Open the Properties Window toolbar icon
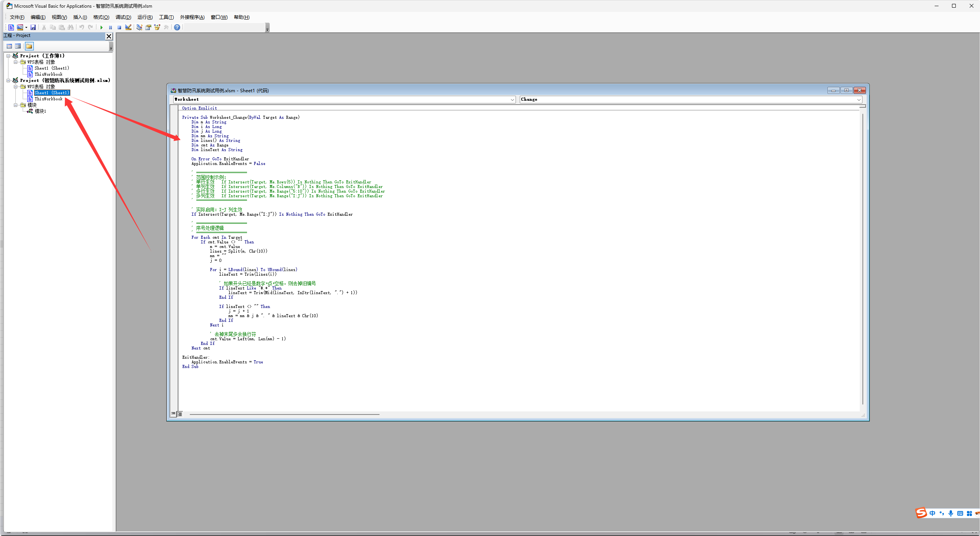The width and height of the screenshot is (980, 536). coord(148,27)
